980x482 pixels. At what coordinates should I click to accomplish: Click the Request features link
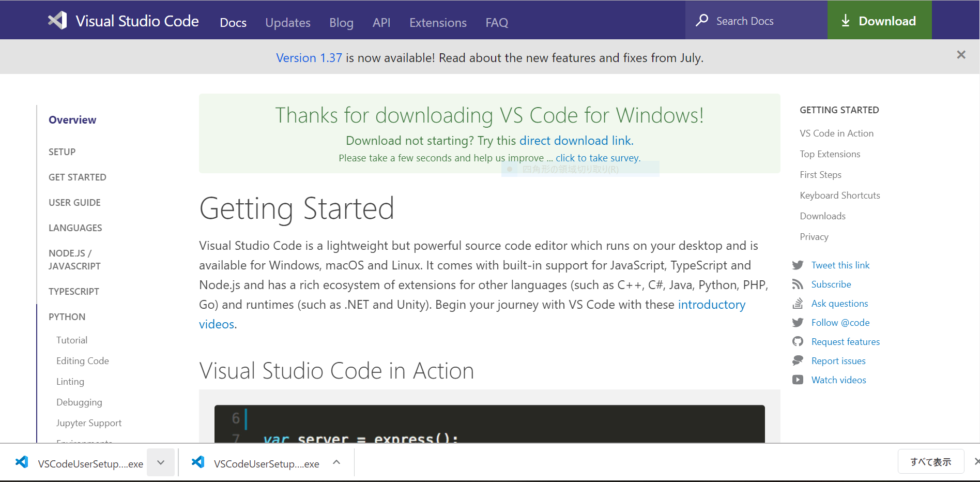[x=846, y=342]
